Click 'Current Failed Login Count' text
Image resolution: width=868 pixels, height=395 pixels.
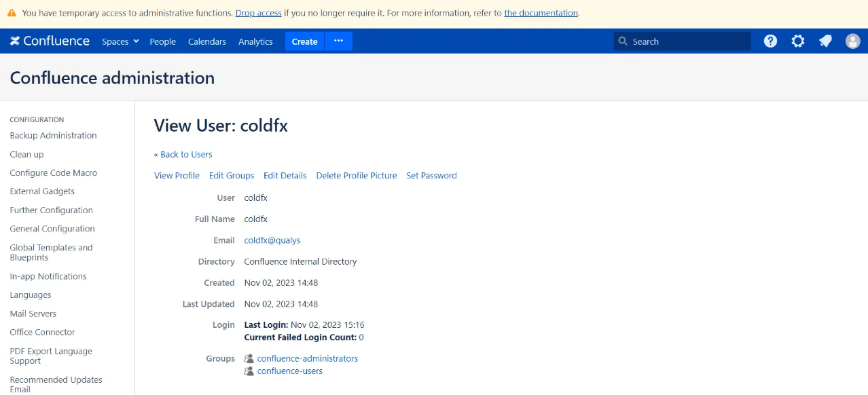pyautogui.click(x=300, y=337)
